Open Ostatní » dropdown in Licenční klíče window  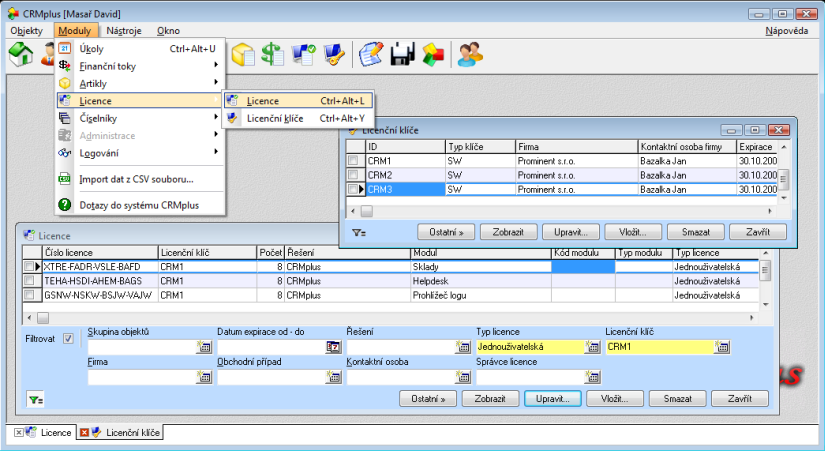[446, 232]
